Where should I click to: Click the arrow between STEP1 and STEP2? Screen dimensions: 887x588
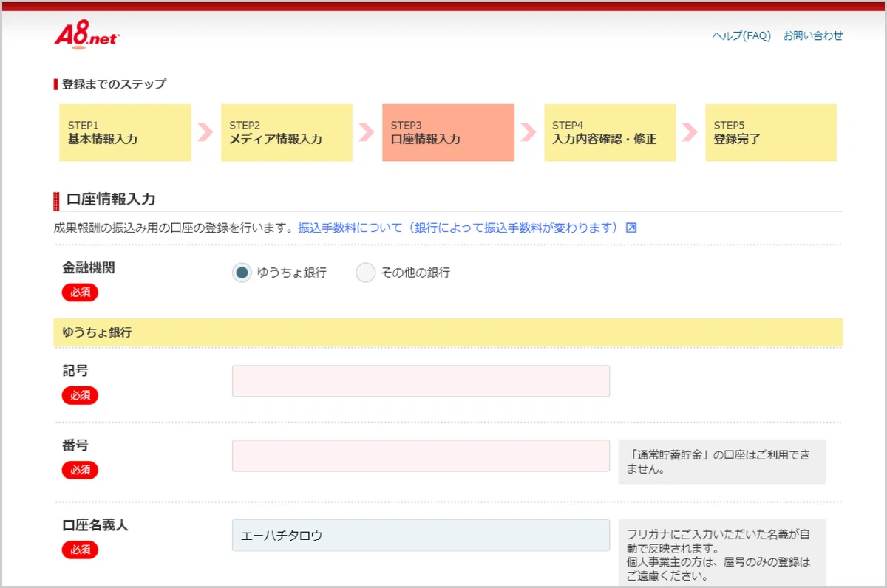tap(205, 132)
